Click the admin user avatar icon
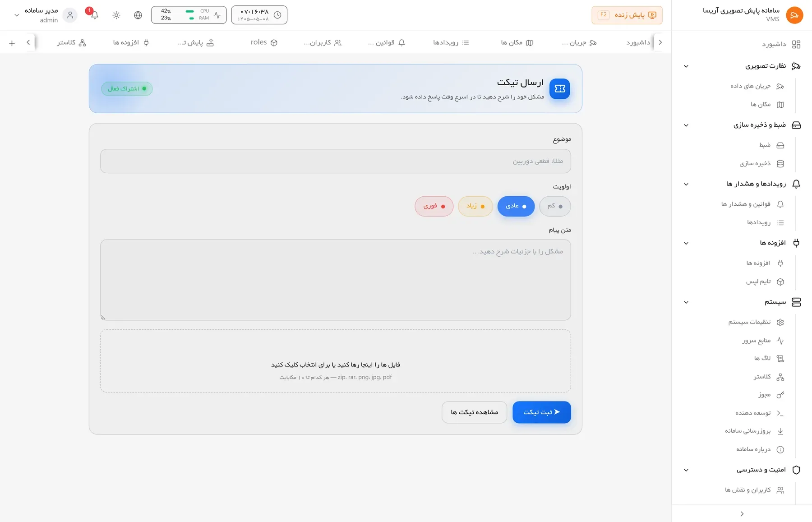Viewport: 812px width, 522px height. tap(70, 15)
